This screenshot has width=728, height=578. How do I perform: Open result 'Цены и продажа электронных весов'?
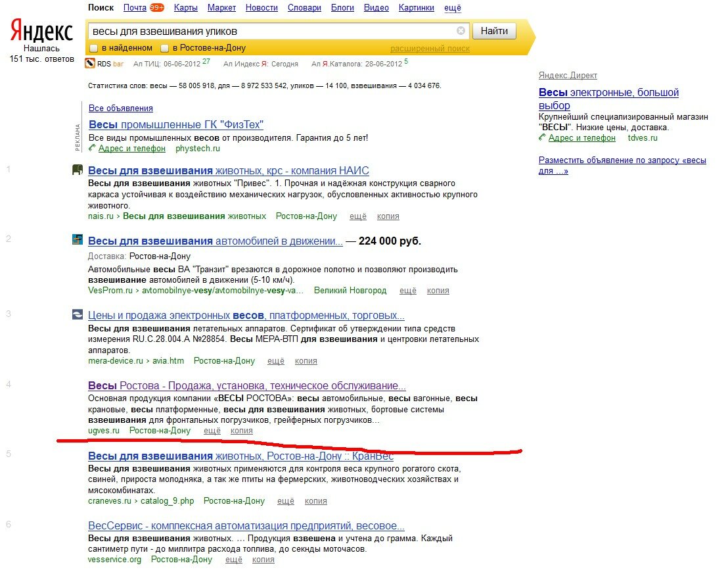pyautogui.click(x=246, y=315)
